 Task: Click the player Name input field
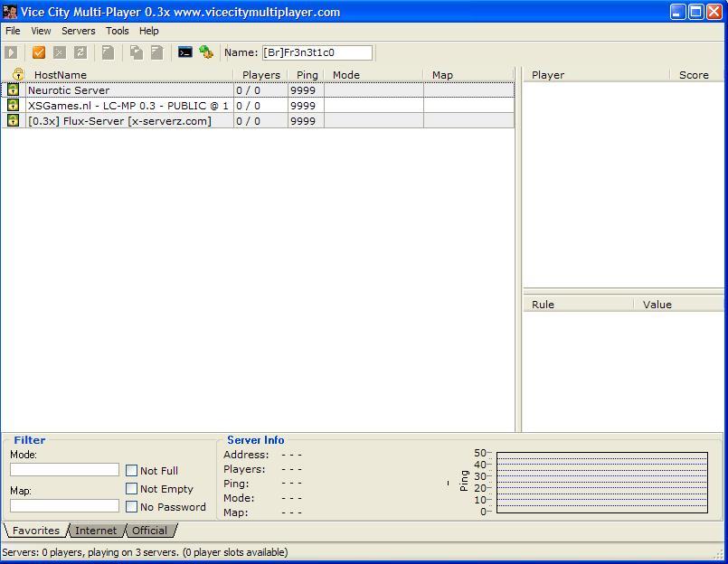(317, 52)
